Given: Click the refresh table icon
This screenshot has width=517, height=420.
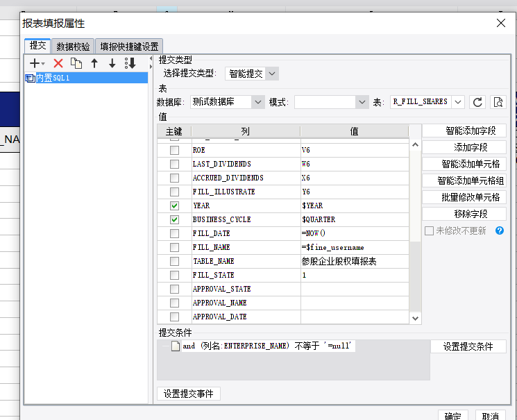Looking at the screenshot, I should 477,102.
